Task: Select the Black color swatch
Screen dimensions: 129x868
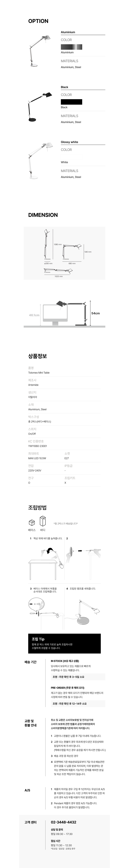Action: [x=71, y=102]
